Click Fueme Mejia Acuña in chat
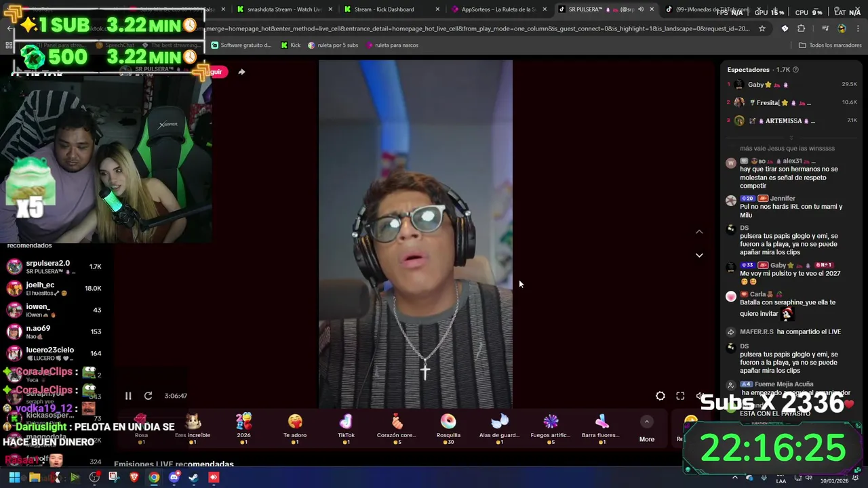 783,384
